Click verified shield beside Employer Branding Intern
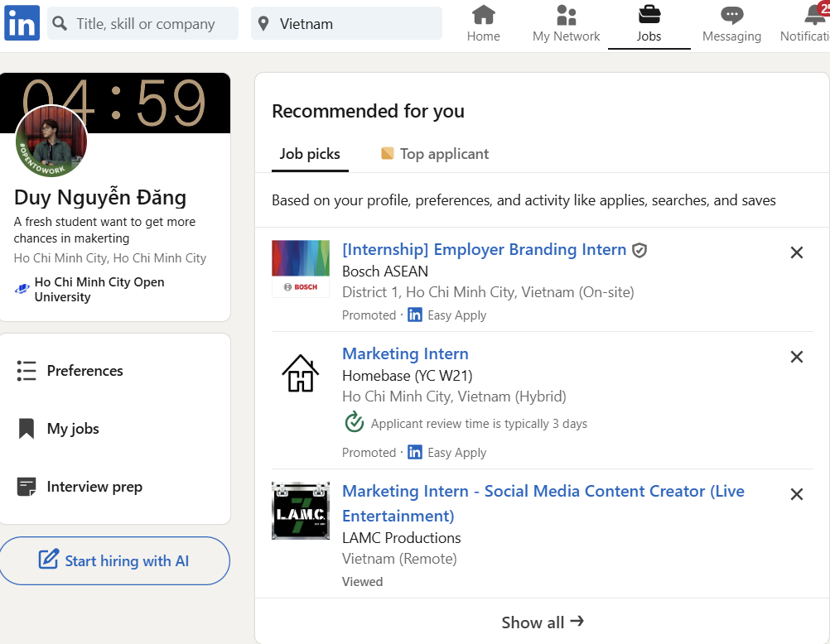830x644 pixels. [x=639, y=250]
